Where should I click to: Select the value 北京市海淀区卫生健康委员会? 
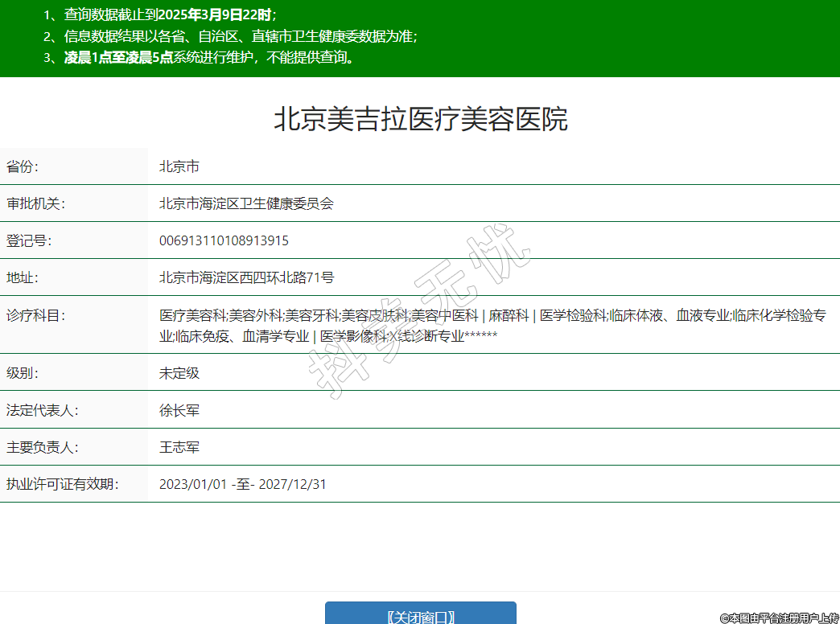coord(246,203)
